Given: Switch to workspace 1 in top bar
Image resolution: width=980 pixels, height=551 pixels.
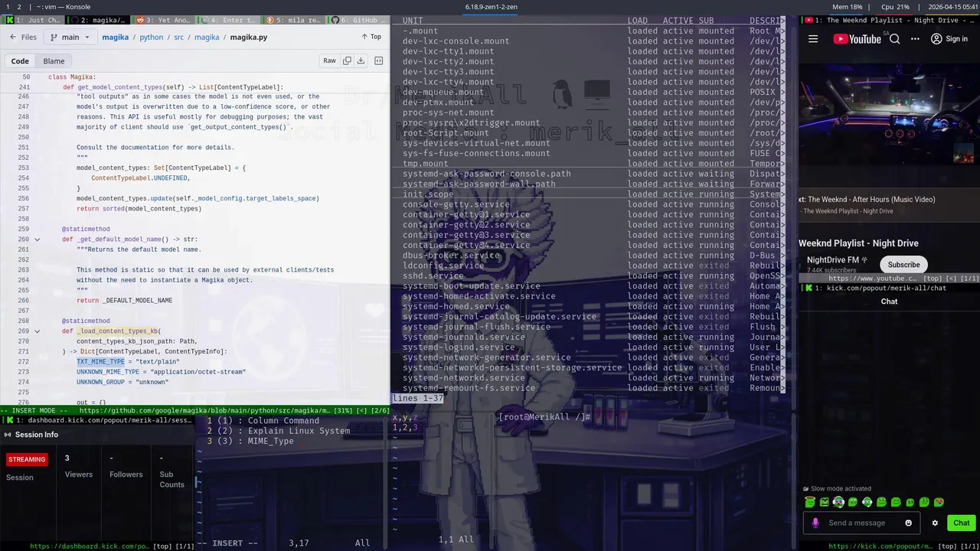Looking at the screenshot, I should [x=7, y=7].
